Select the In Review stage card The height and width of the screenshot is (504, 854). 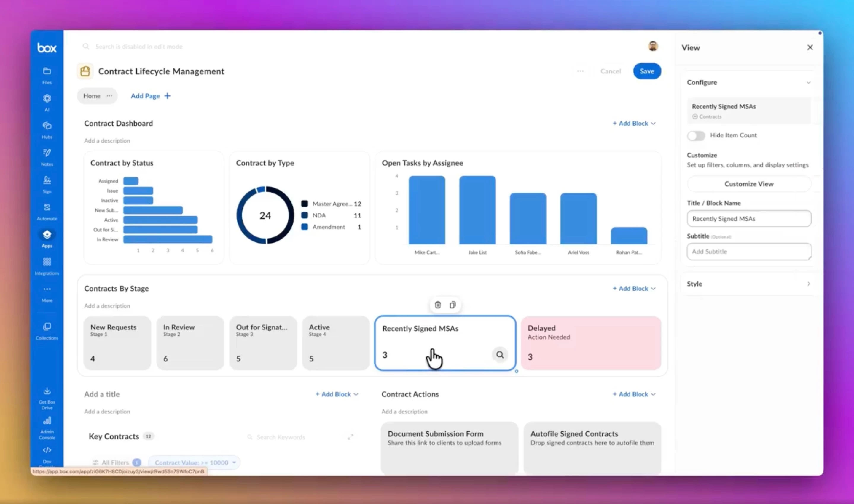(x=190, y=343)
